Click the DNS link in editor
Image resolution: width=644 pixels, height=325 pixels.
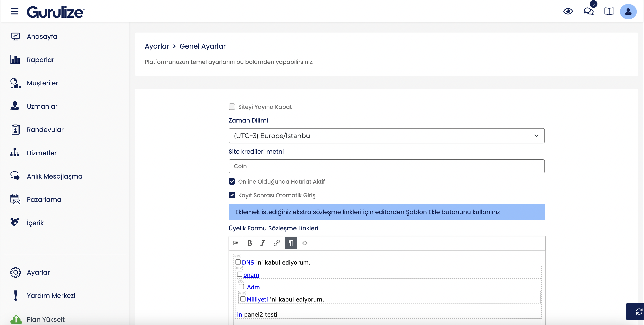tap(248, 263)
